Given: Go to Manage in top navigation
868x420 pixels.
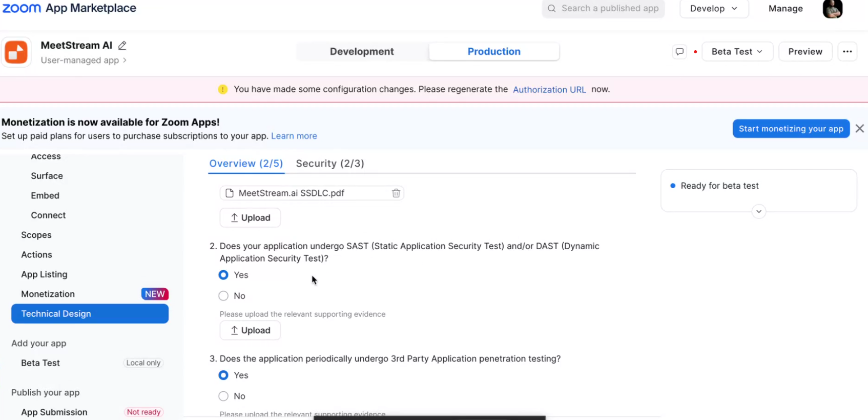Looking at the screenshot, I should [786, 9].
